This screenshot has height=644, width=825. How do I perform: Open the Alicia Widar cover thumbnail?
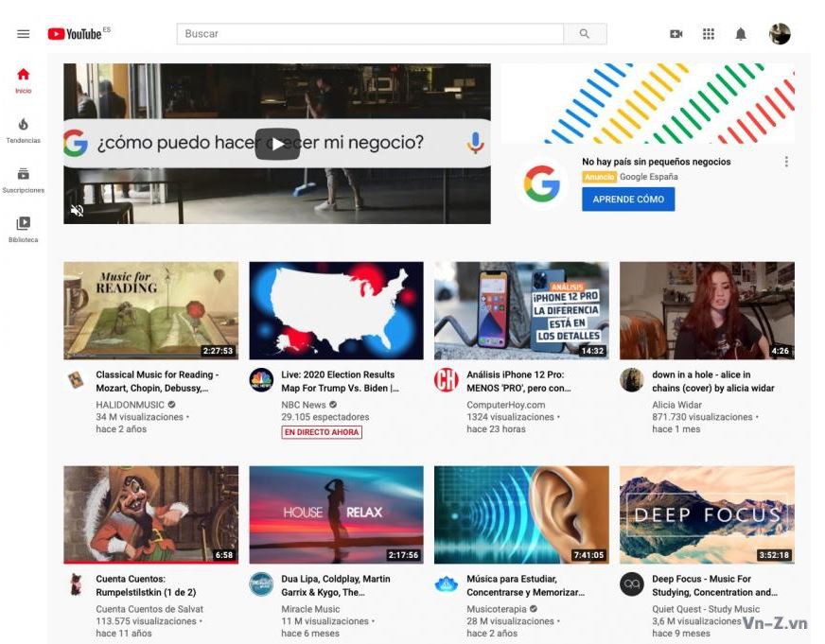707,311
